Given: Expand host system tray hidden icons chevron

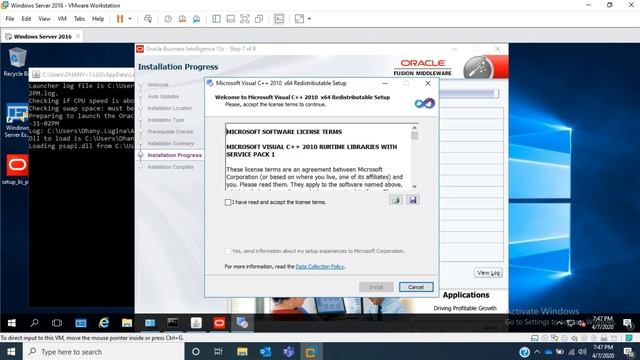Looking at the screenshot, I should click(537, 352).
